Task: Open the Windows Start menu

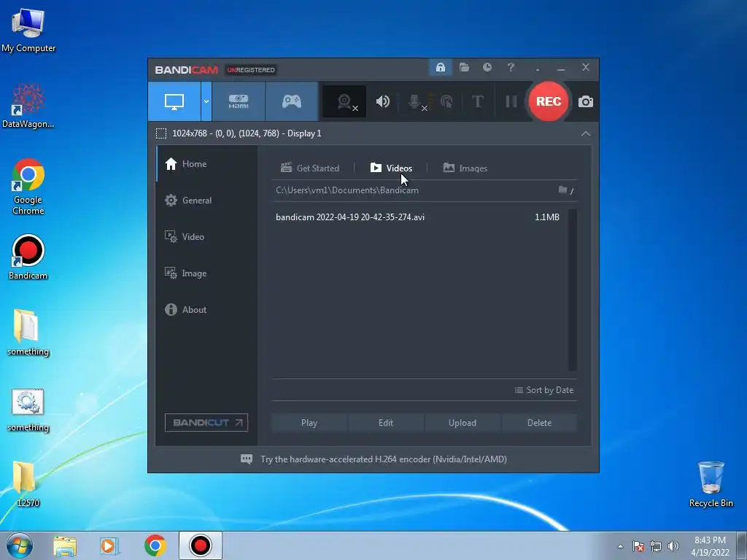Action: coord(20,545)
